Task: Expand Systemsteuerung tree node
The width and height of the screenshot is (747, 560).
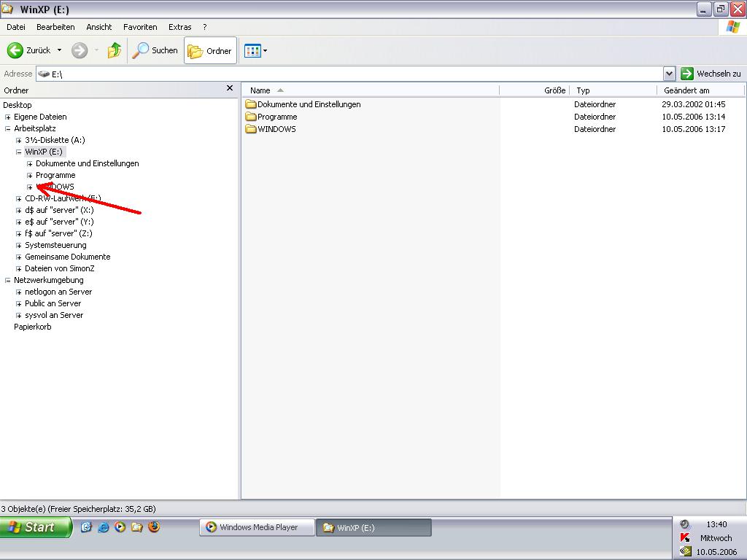Action: (18, 245)
